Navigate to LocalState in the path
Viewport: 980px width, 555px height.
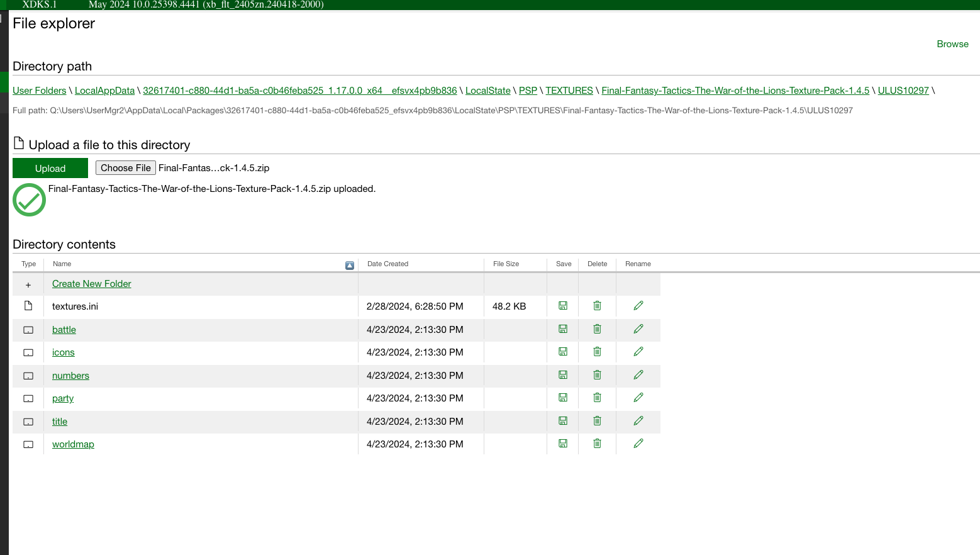pos(487,91)
